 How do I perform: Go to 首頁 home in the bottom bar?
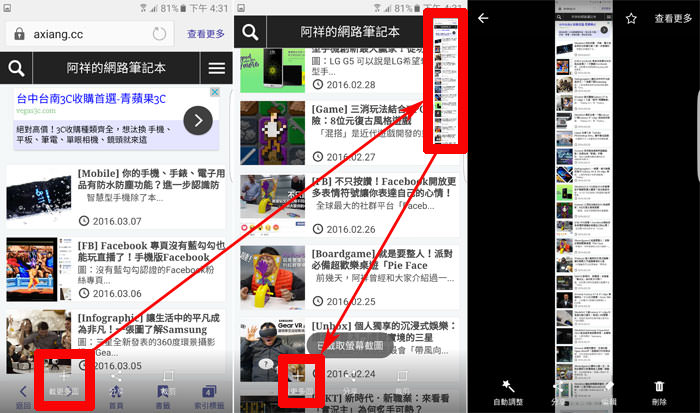(x=116, y=396)
